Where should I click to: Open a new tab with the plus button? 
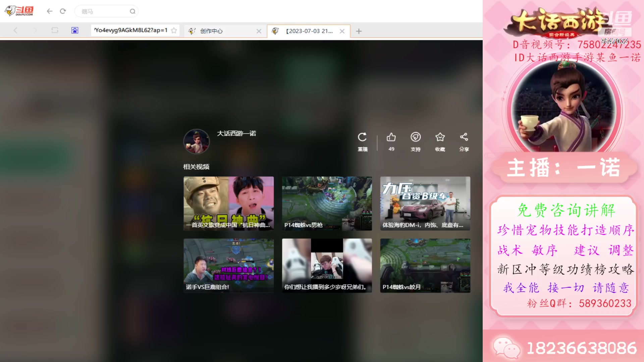point(359,31)
